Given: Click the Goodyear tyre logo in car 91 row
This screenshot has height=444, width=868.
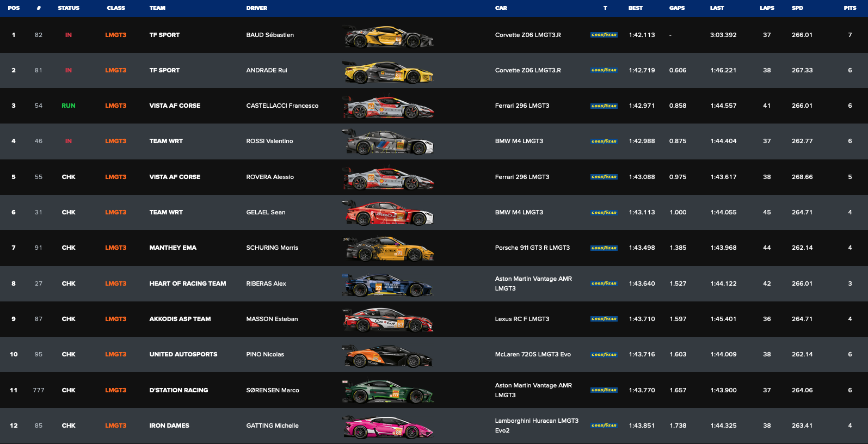Looking at the screenshot, I should pos(604,248).
